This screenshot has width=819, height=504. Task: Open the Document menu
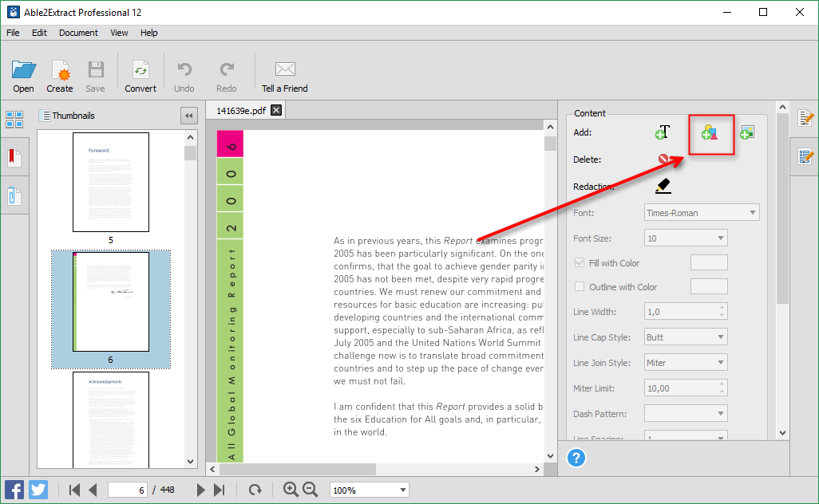(x=78, y=33)
